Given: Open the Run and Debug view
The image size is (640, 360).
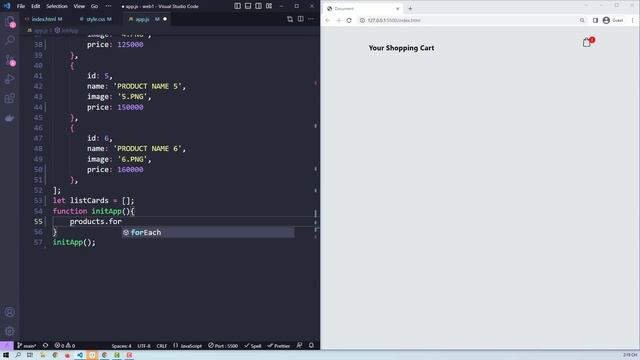Looking at the screenshot, I should pyautogui.click(x=10, y=79).
